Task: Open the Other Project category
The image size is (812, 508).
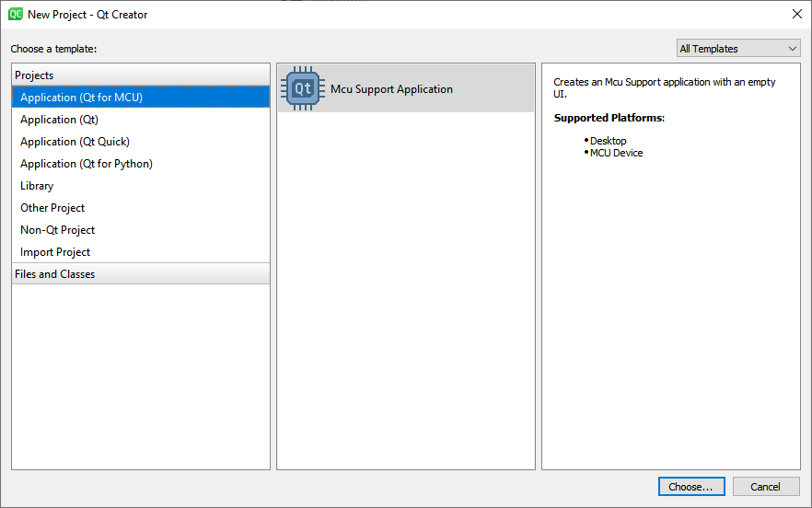Action: coord(52,208)
